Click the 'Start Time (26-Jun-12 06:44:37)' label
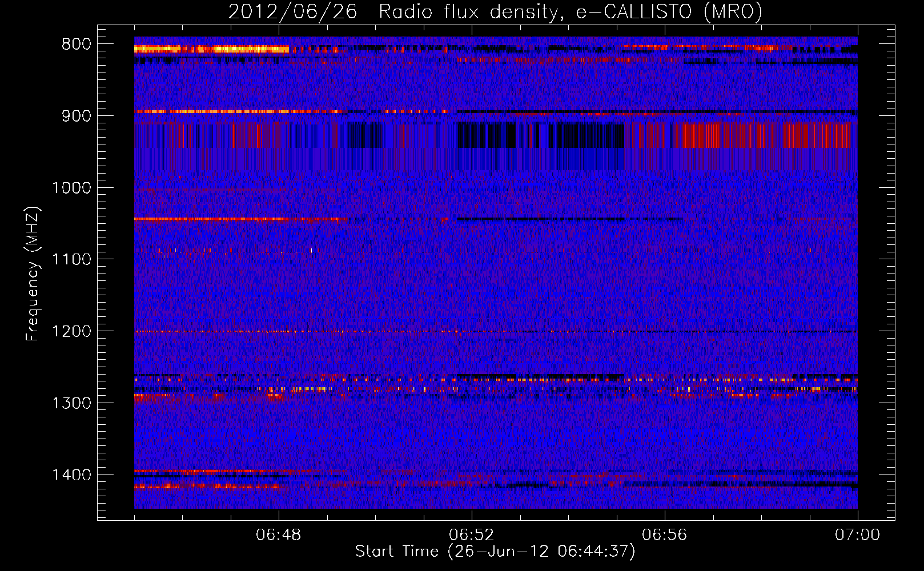 pyautogui.click(x=495, y=552)
